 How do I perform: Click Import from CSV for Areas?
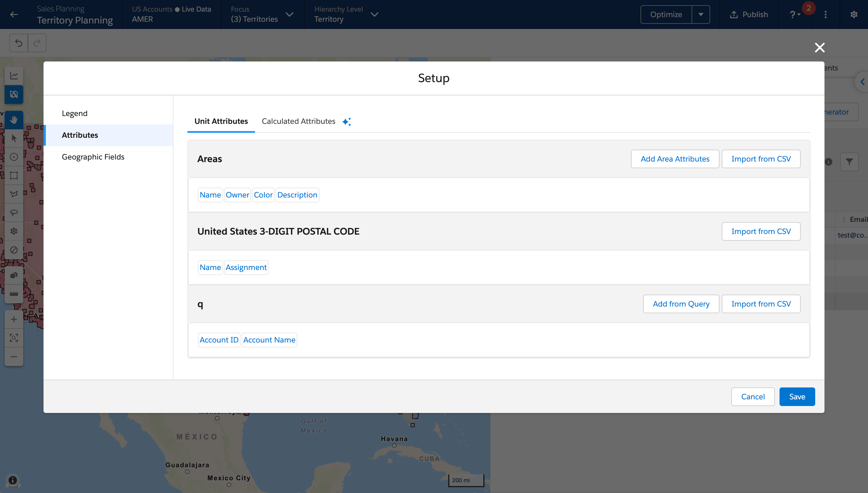point(761,159)
